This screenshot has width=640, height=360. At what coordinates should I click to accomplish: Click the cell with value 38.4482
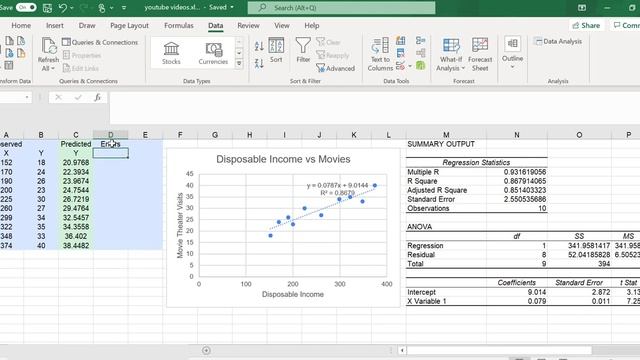click(76, 246)
